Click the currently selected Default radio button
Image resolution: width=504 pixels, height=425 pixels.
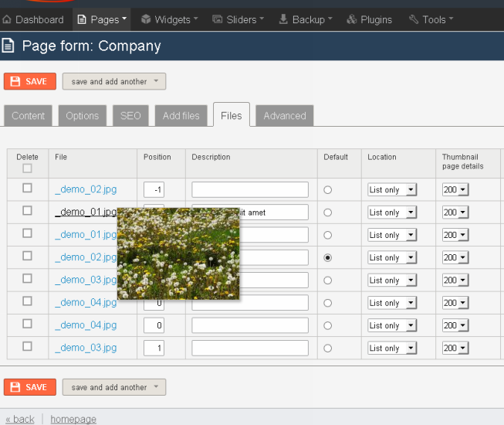pos(327,257)
